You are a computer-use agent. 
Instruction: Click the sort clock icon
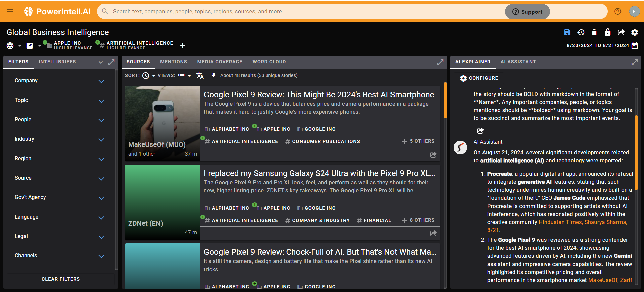coord(146,76)
